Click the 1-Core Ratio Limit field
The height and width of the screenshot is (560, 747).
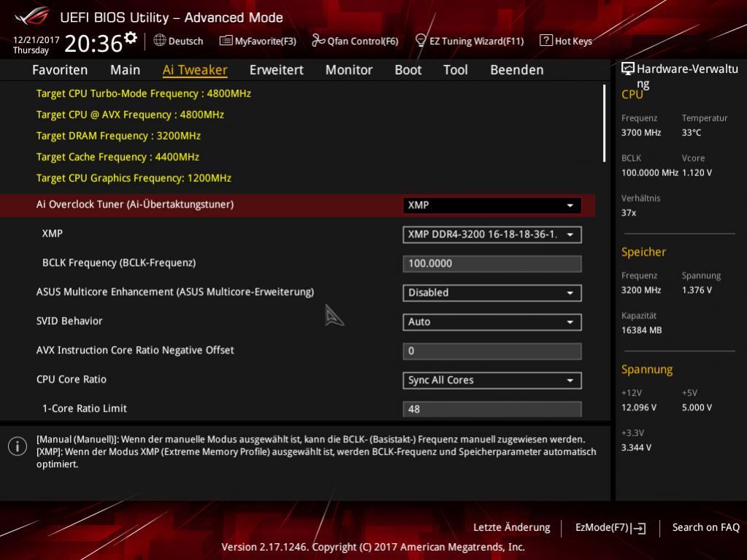point(492,409)
